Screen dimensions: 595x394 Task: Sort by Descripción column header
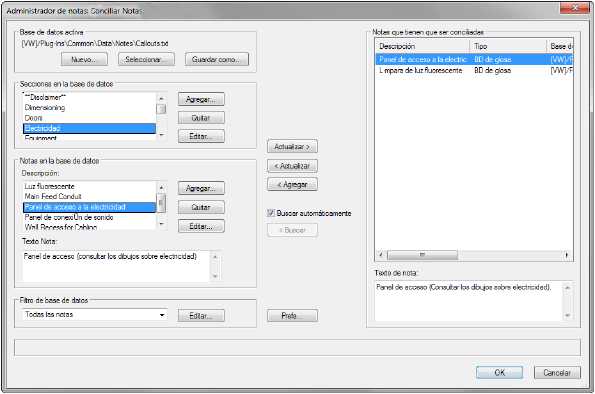[422, 46]
